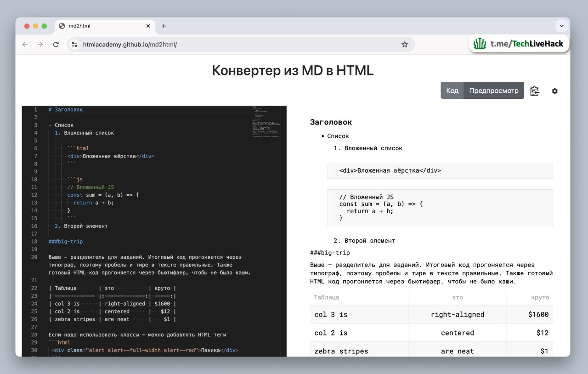This screenshot has height=374, width=588.
Task: Click '```html' on editor line 6
Action: [x=78, y=148]
